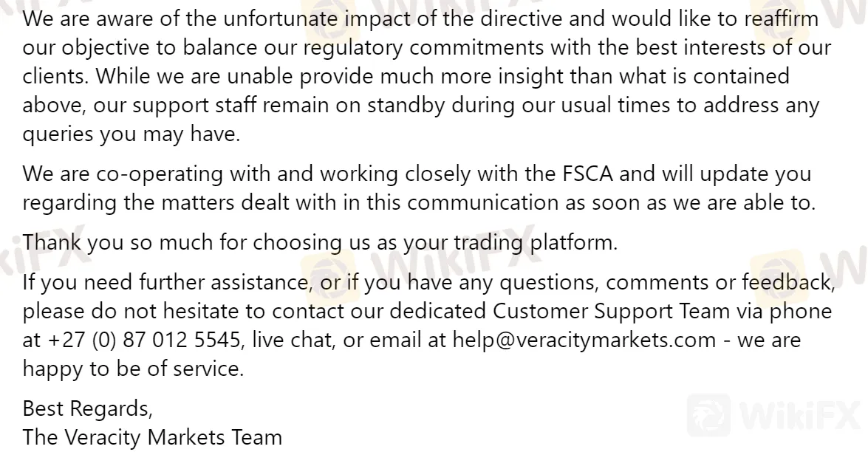
Task: Click 'The Veracity Markets Team' signature
Action: [152, 437]
